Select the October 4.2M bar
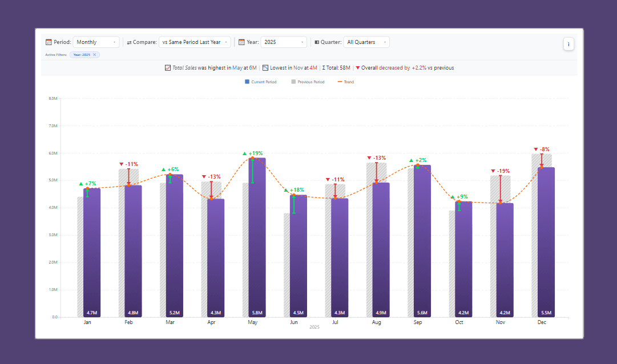This screenshot has width=617, height=364. 464,259
